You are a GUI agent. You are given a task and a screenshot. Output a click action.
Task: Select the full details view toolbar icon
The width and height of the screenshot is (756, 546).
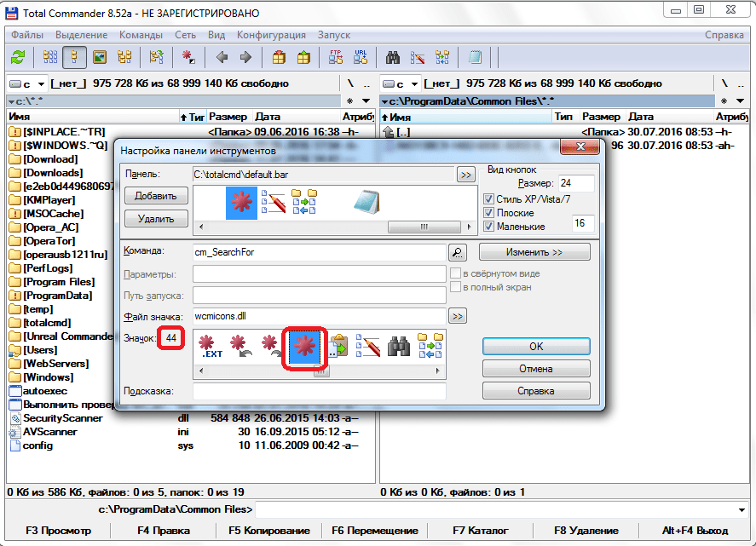(74, 57)
